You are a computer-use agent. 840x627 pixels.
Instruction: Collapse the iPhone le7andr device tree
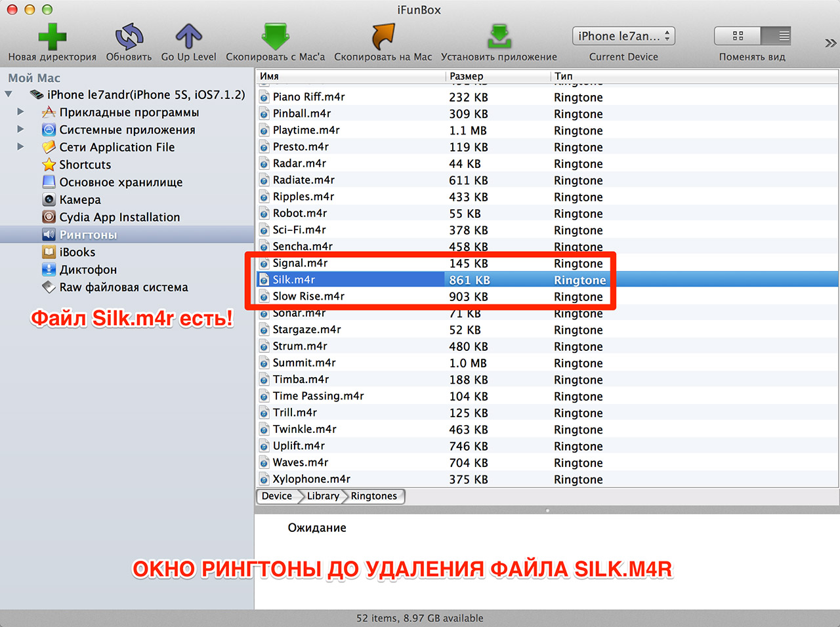click(9, 94)
